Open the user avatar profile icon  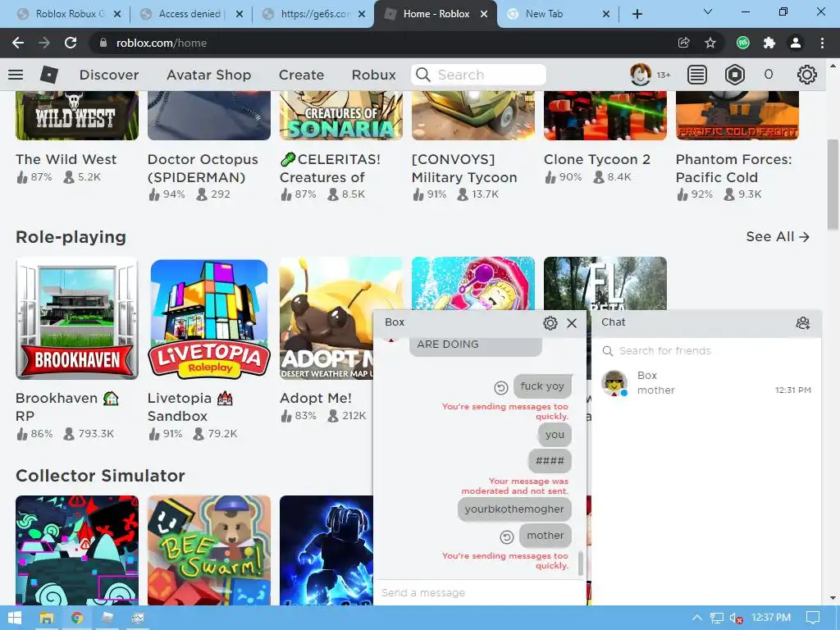(x=640, y=75)
